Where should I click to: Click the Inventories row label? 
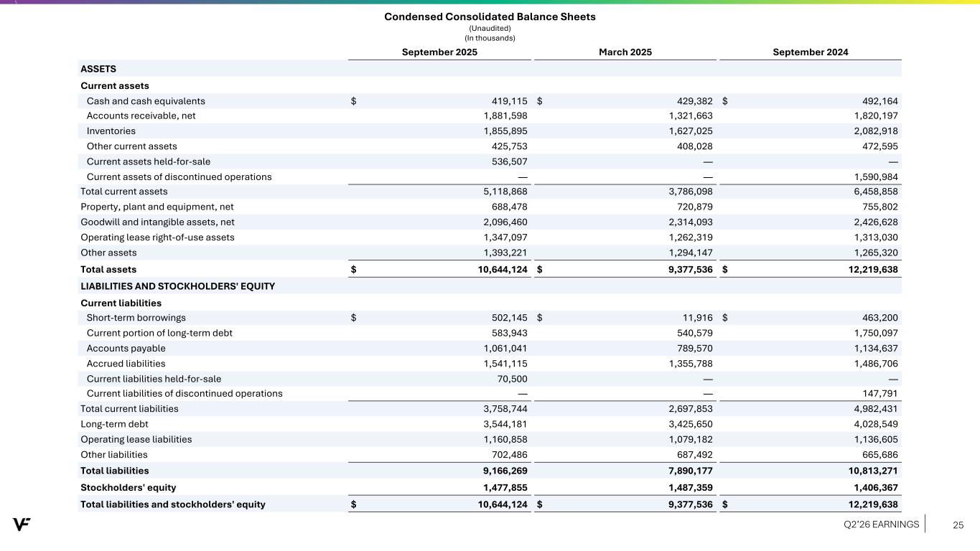(x=111, y=131)
